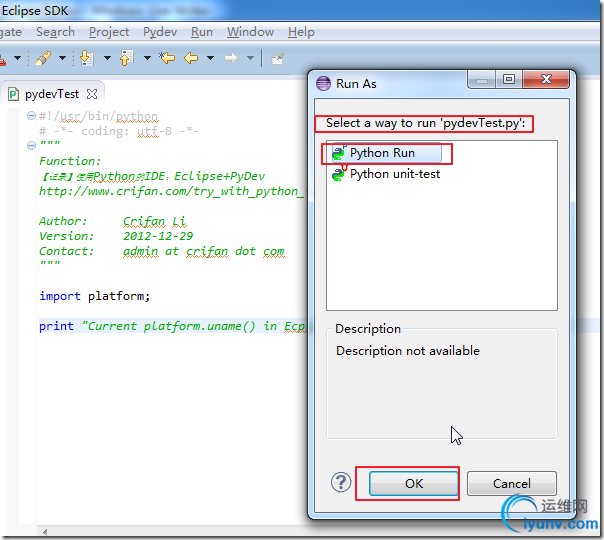
Task: Click the Contact line in docstring
Action: tap(162, 251)
